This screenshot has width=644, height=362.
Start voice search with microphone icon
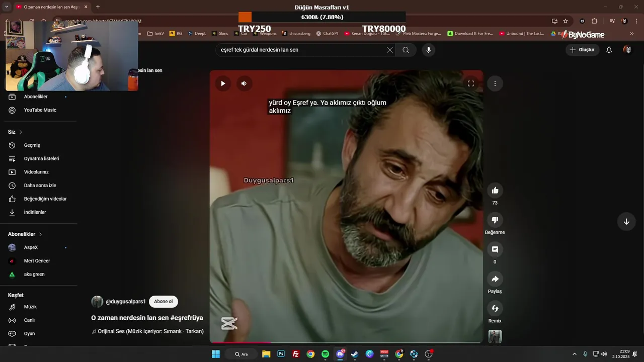coord(429,50)
